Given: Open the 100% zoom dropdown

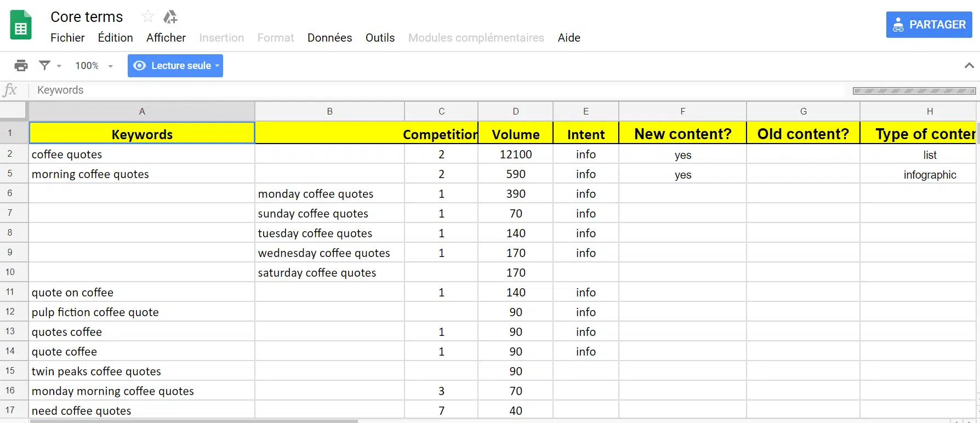Looking at the screenshot, I should pyautogui.click(x=94, y=66).
